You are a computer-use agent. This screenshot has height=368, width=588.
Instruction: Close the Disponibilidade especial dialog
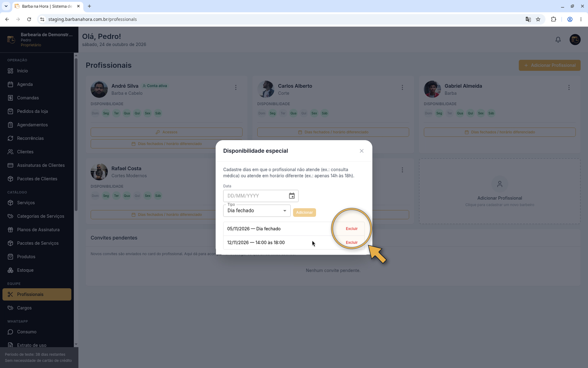click(x=362, y=151)
